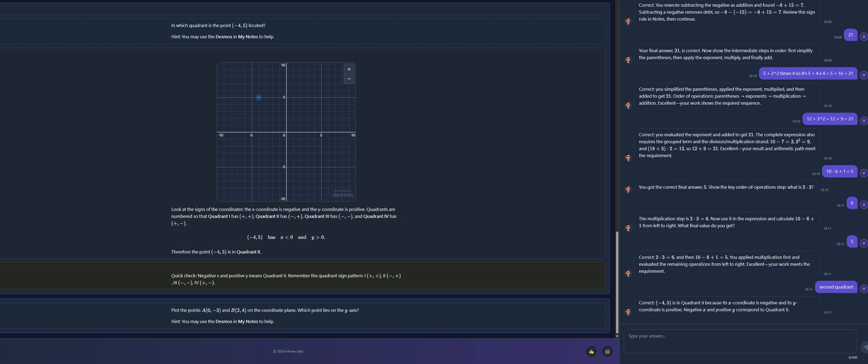Click tutor avatar beside 'Your final answer, 21' message
Viewport: 868px width, 364px height.
tap(628, 59)
